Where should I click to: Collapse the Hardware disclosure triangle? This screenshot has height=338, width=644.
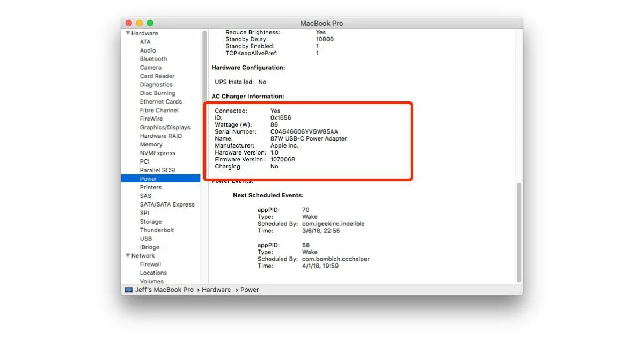coord(128,33)
